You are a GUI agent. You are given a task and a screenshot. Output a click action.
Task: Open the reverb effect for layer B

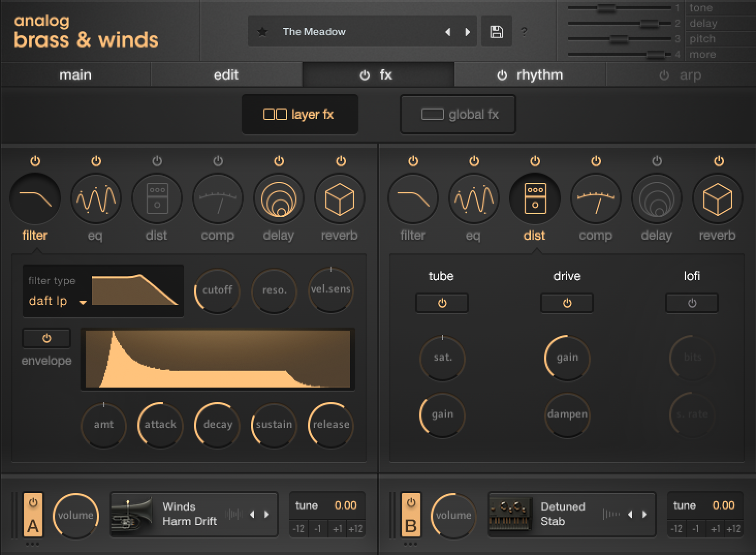pos(717,198)
